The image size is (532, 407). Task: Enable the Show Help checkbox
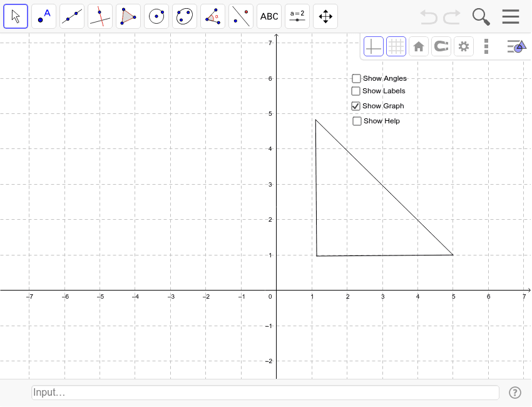(357, 121)
